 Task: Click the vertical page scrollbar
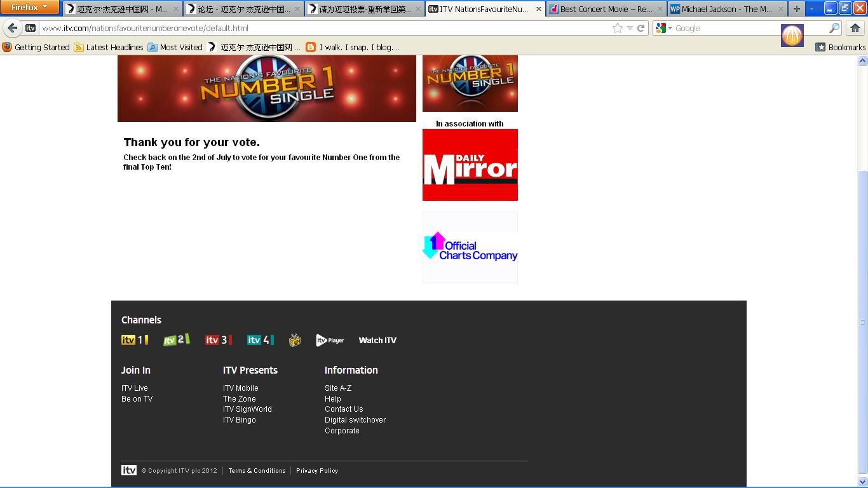coord(862,318)
